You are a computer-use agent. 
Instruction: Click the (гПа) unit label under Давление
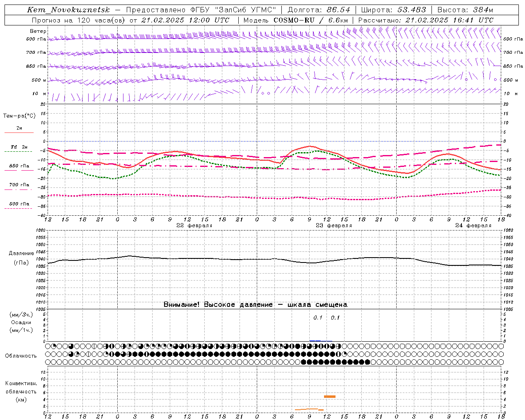(21, 263)
